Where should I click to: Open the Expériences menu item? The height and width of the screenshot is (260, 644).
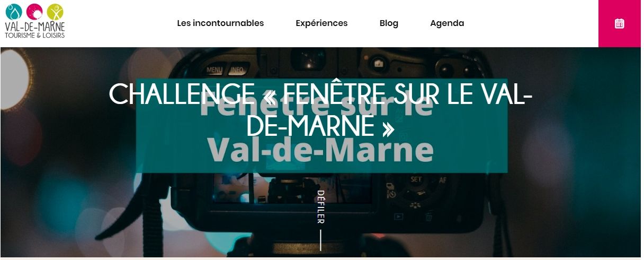[x=321, y=23]
